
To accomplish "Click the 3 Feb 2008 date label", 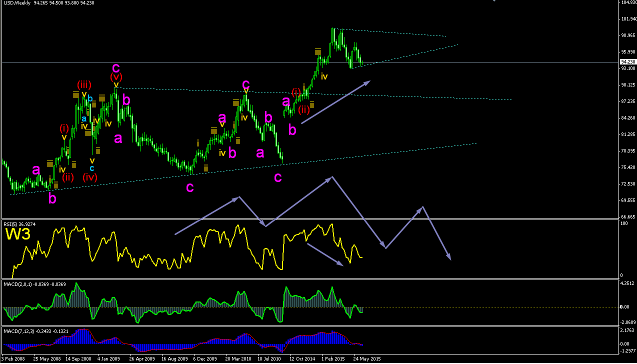I will [x=13, y=358].
